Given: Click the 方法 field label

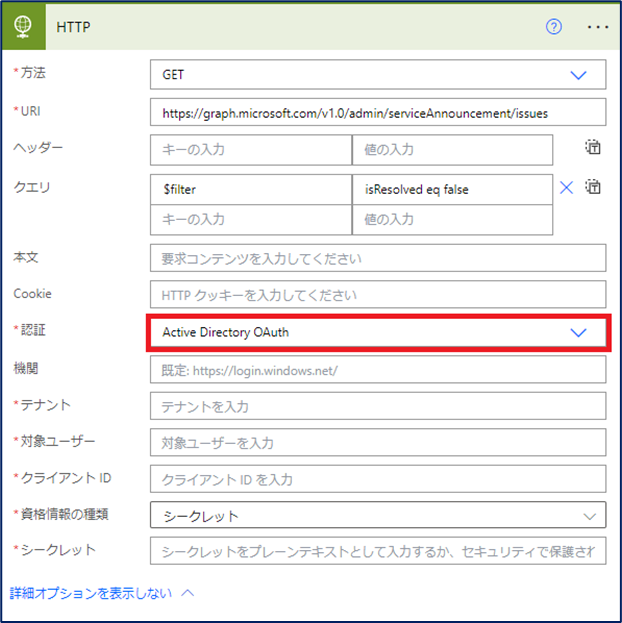Looking at the screenshot, I should pyautogui.click(x=33, y=73).
